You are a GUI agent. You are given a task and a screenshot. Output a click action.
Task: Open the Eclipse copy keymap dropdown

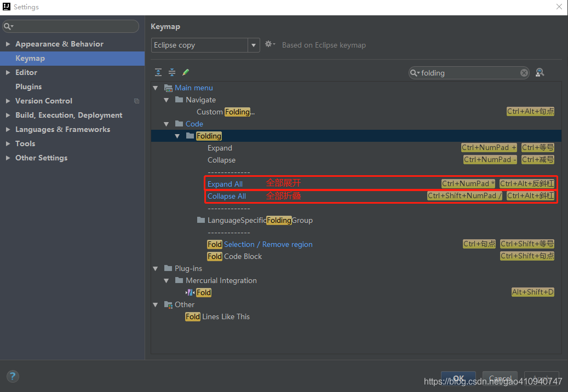pos(254,45)
